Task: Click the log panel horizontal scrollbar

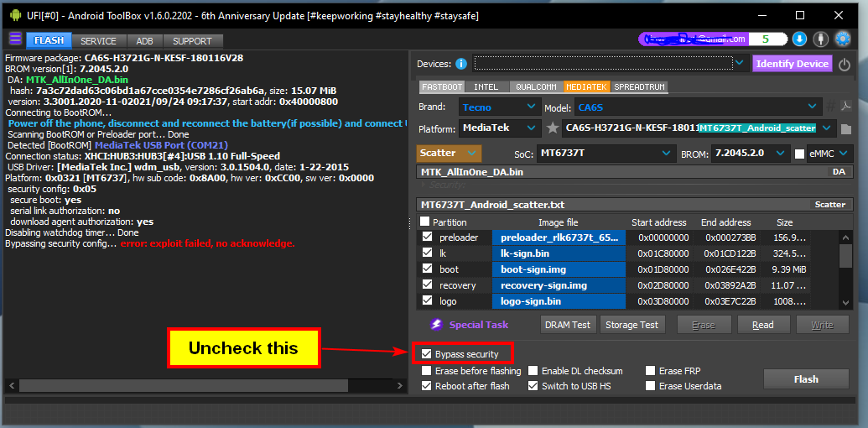Action: (183, 385)
